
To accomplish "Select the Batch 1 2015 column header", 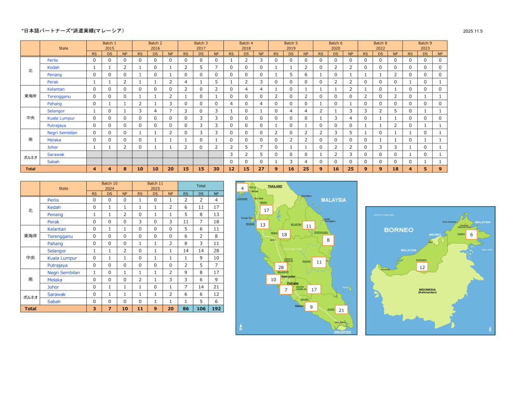I will 109,46.
